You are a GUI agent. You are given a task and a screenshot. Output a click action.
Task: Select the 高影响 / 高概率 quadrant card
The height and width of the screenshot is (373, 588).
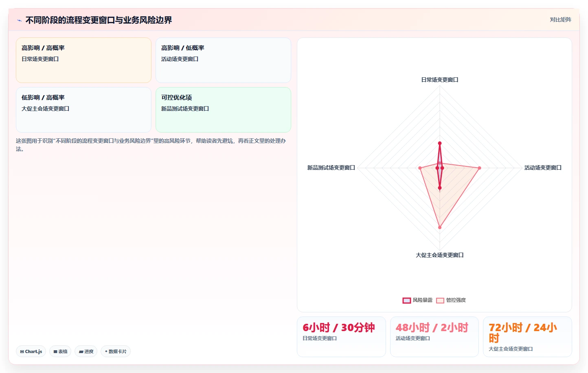(x=83, y=60)
